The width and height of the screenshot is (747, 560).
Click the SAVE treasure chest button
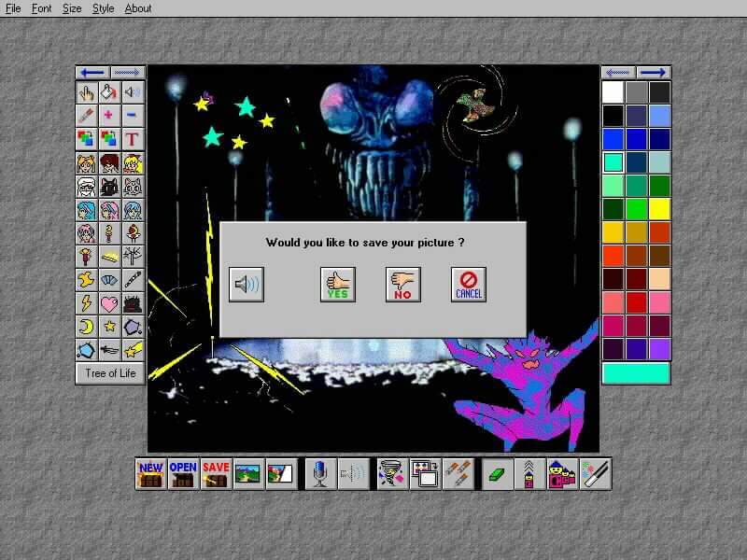click(x=216, y=474)
